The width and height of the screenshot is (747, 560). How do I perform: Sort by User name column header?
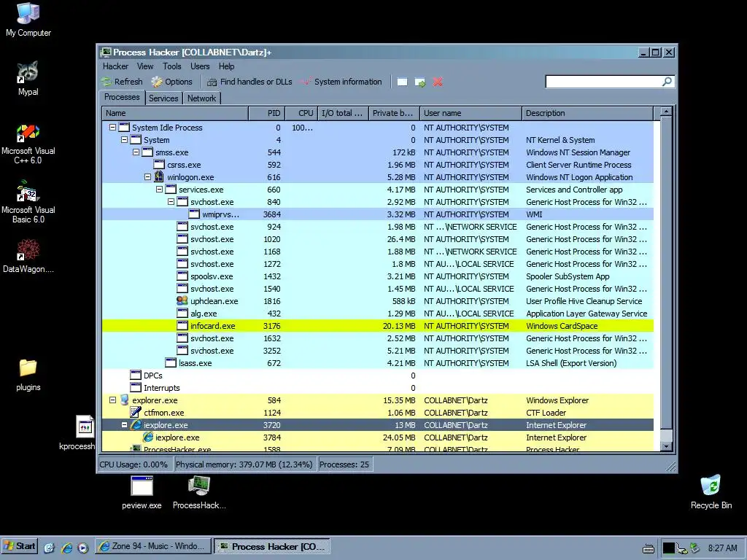[471, 113]
